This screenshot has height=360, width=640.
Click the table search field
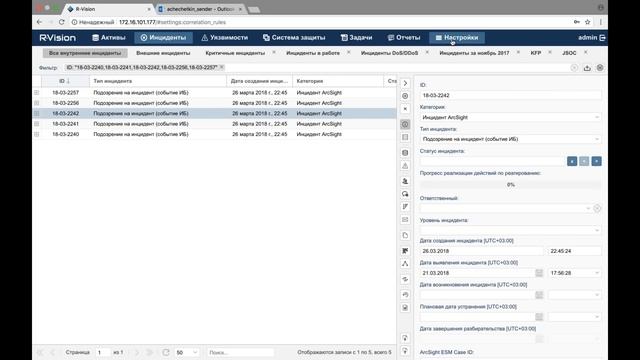tap(240, 352)
